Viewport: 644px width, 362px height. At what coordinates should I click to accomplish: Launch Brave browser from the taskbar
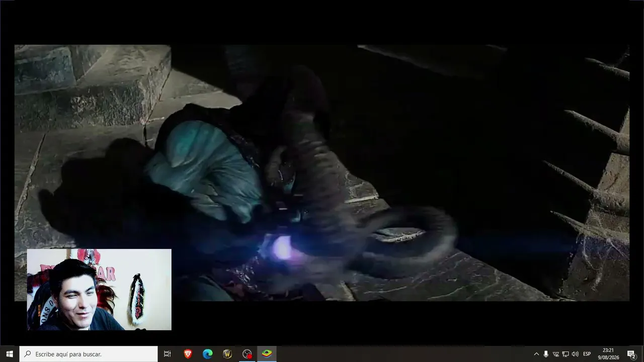coord(188,354)
